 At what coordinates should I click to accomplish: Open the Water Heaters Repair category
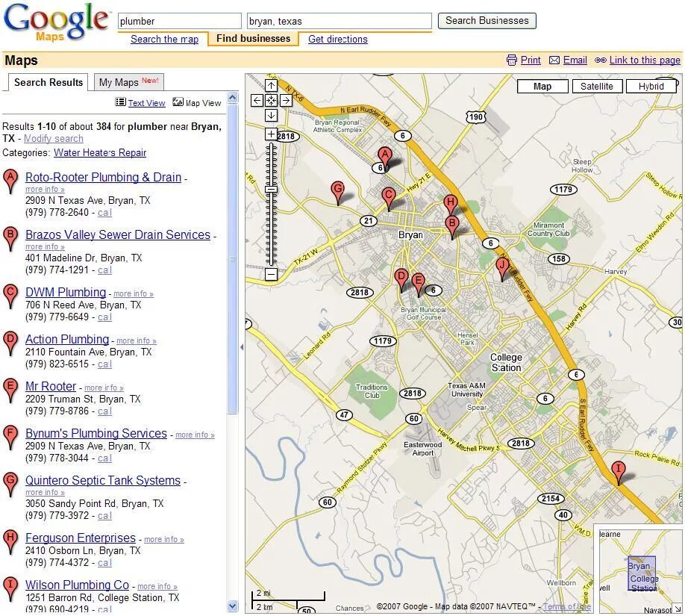(x=100, y=152)
